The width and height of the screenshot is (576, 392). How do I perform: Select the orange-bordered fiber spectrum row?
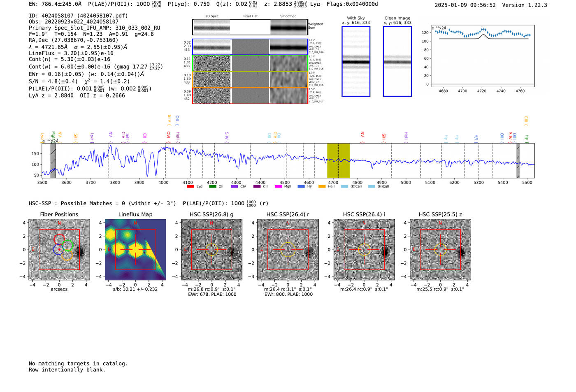(x=250, y=79)
